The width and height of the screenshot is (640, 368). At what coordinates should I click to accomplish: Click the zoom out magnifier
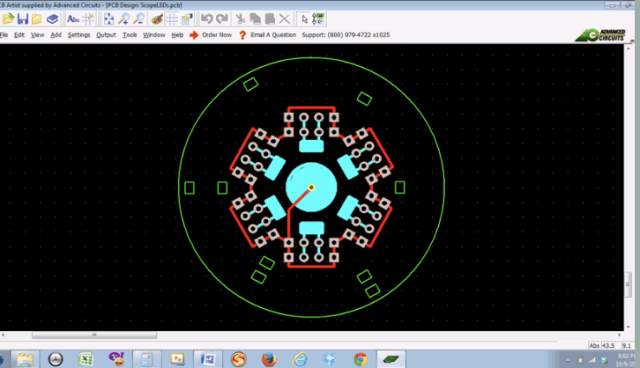coord(139,19)
